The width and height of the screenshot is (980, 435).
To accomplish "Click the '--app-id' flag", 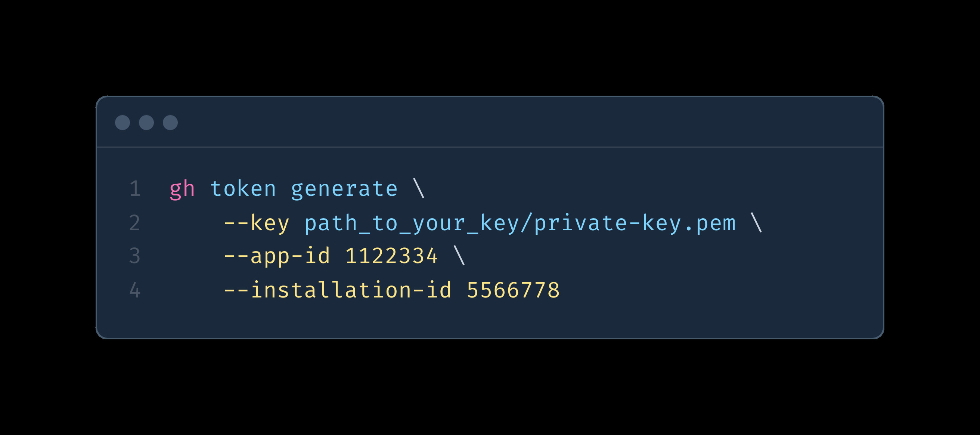I will pyautogui.click(x=277, y=256).
